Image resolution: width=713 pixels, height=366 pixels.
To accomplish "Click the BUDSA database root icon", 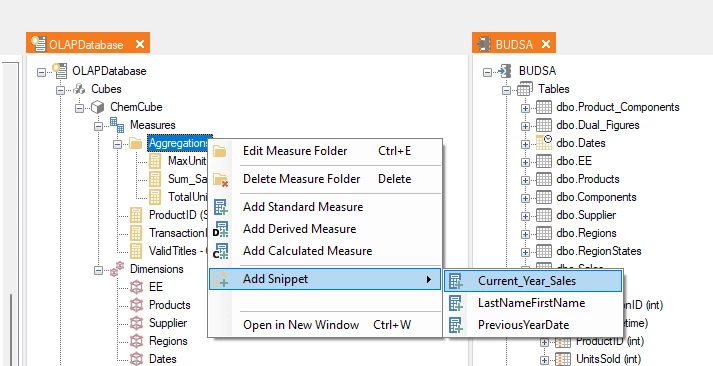I will [504, 71].
